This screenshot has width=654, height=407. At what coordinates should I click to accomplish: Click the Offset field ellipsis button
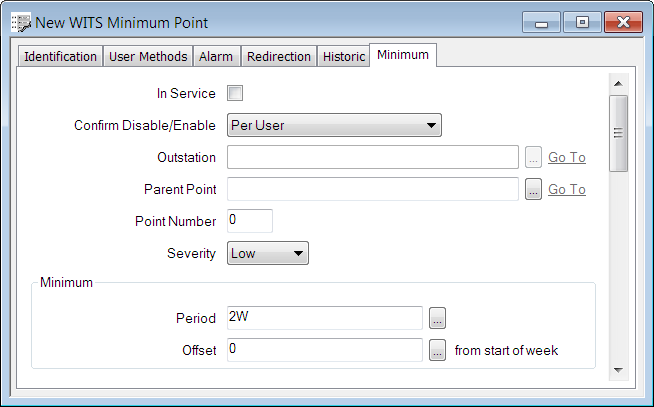[x=437, y=350]
